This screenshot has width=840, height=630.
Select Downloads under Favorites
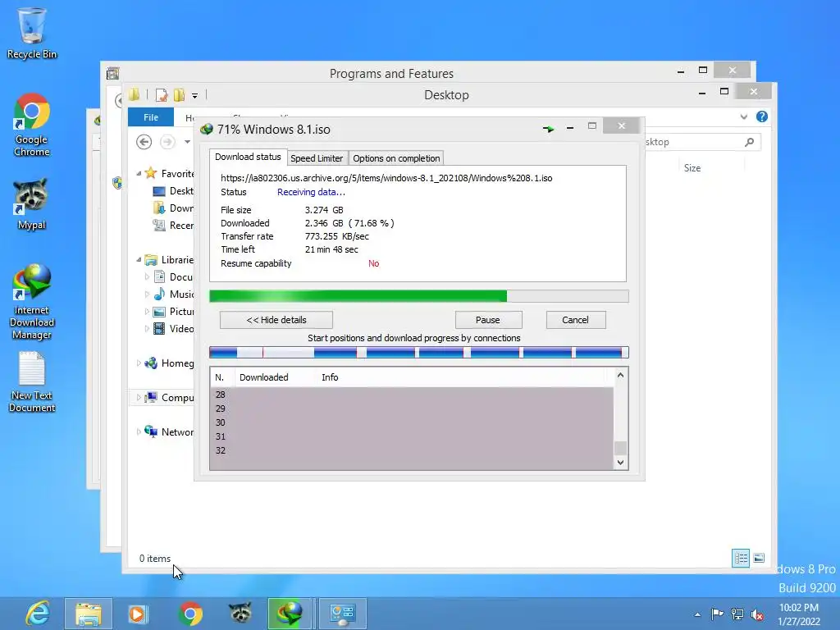pos(173,208)
